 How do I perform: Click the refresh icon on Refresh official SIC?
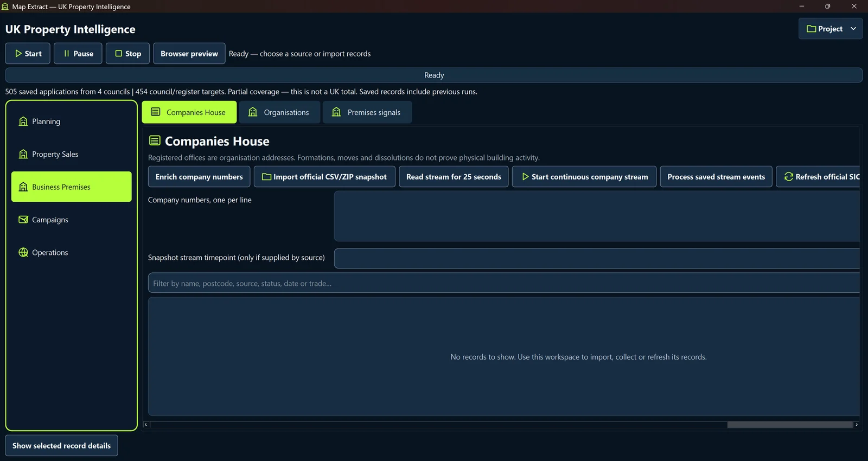pos(789,177)
